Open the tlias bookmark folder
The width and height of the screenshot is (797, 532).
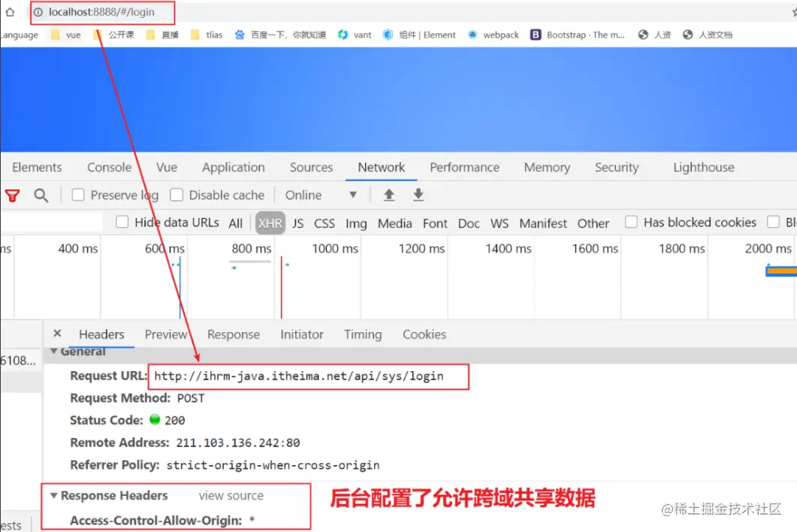(x=207, y=35)
